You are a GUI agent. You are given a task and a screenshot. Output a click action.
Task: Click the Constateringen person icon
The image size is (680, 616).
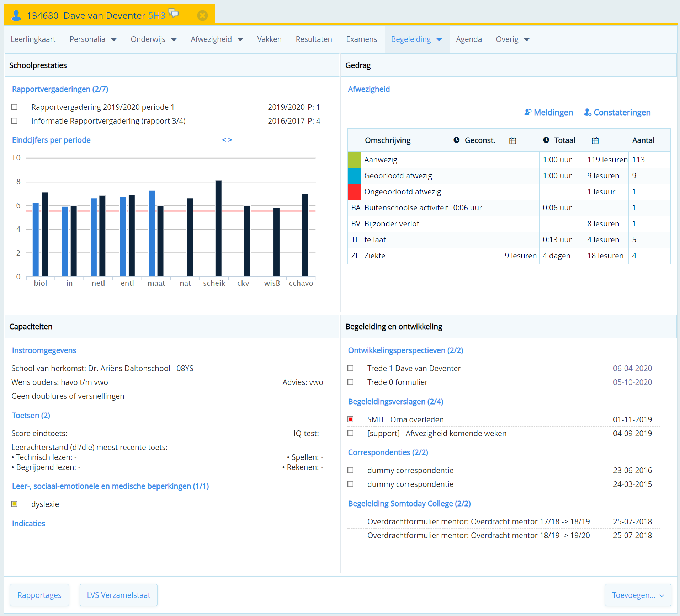[x=588, y=112]
